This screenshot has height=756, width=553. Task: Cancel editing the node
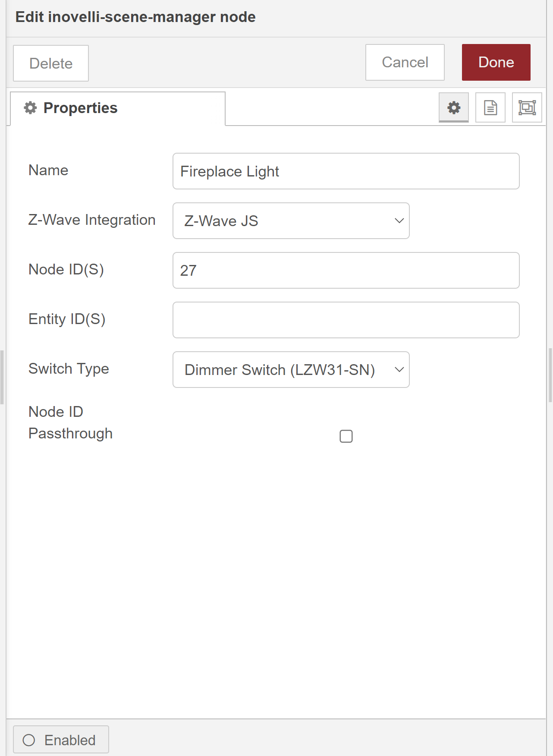pyautogui.click(x=405, y=63)
